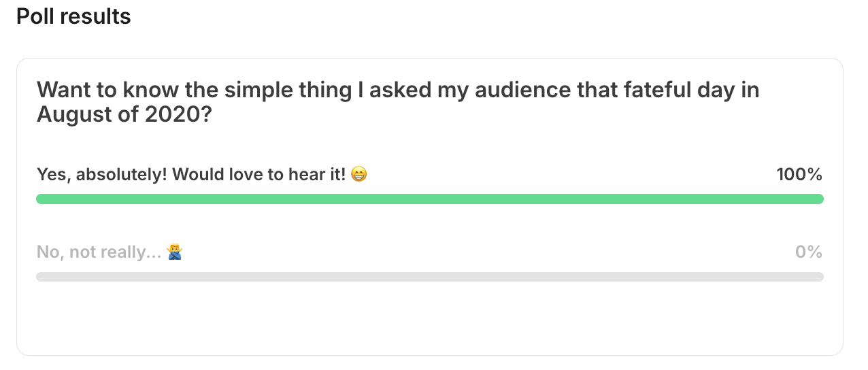This screenshot has height=370, width=868.
Task: Click the gray 0% result bar
Action: pos(429,277)
